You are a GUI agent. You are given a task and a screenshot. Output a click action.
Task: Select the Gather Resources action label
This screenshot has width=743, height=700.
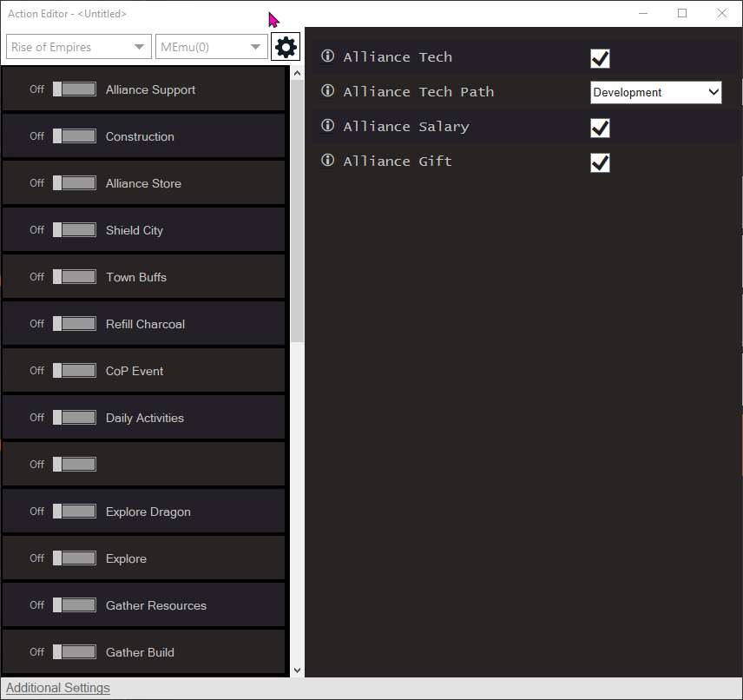click(x=156, y=605)
